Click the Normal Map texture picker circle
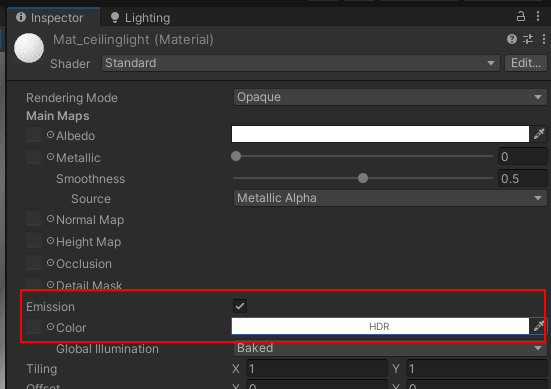This screenshot has width=551, height=389. 50,219
